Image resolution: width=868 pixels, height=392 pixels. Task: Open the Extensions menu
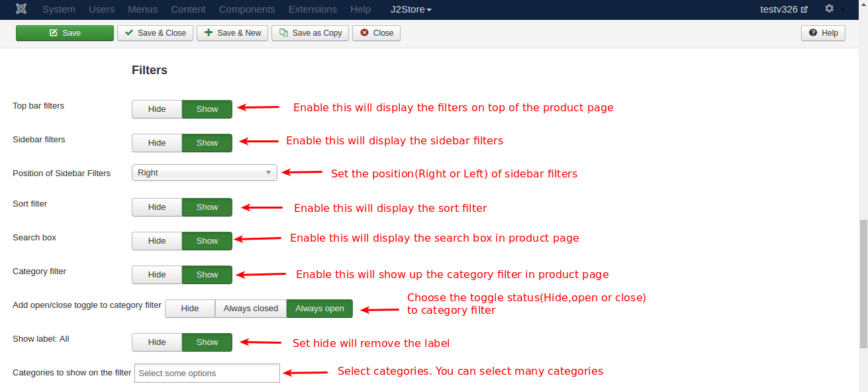(x=313, y=9)
